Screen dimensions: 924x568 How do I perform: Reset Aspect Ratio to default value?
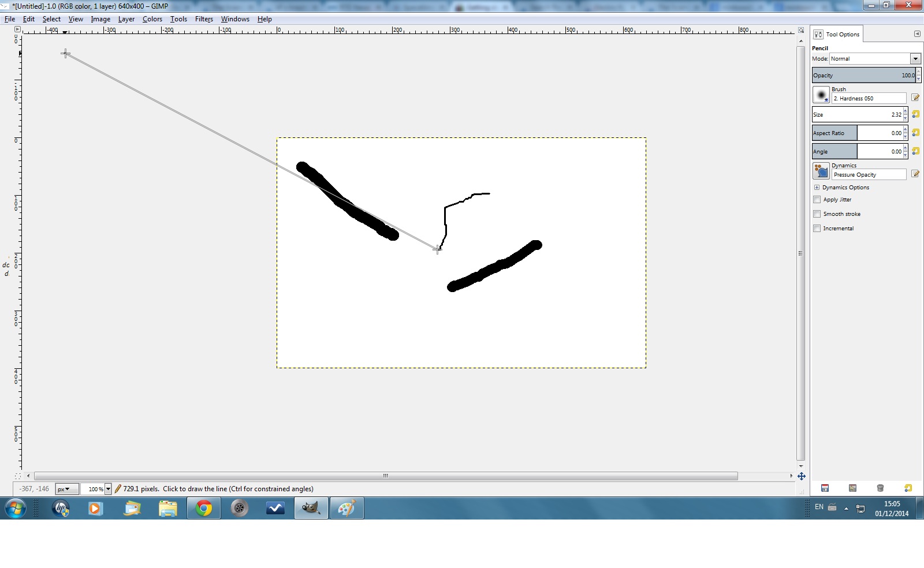tap(915, 133)
